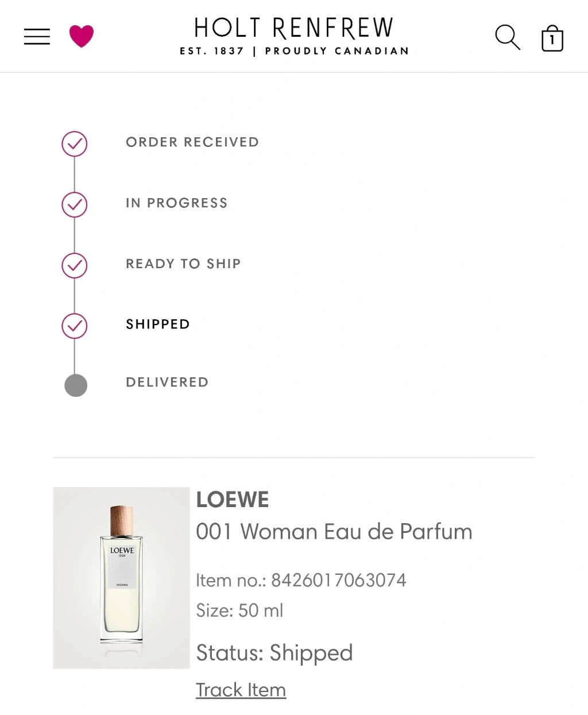Select the Order Received step label
This screenshot has width=588, height=715.
click(x=192, y=142)
